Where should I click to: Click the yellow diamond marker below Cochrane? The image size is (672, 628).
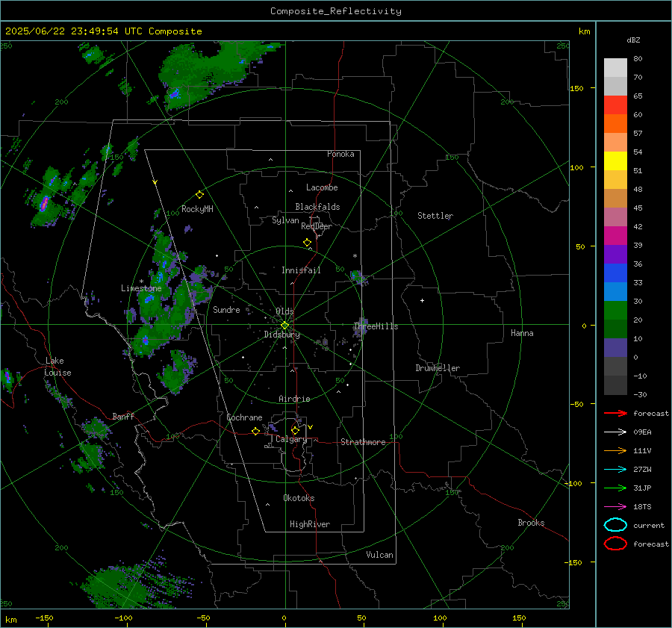click(255, 431)
